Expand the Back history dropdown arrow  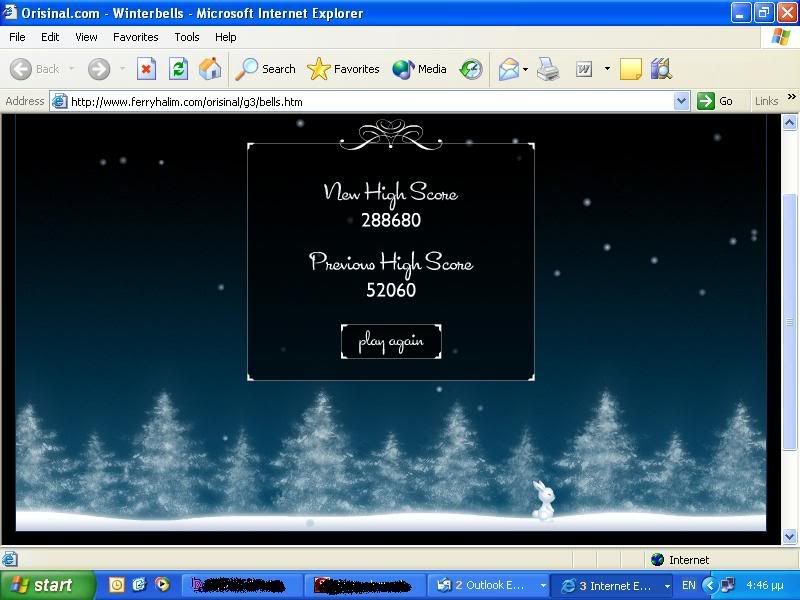[x=71, y=69]
